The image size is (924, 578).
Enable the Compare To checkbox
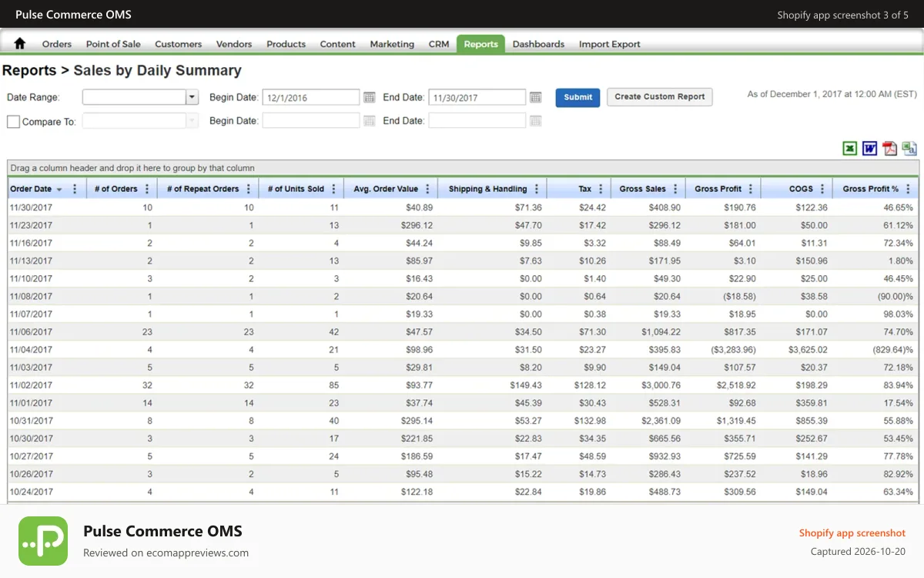pos(13,122)
